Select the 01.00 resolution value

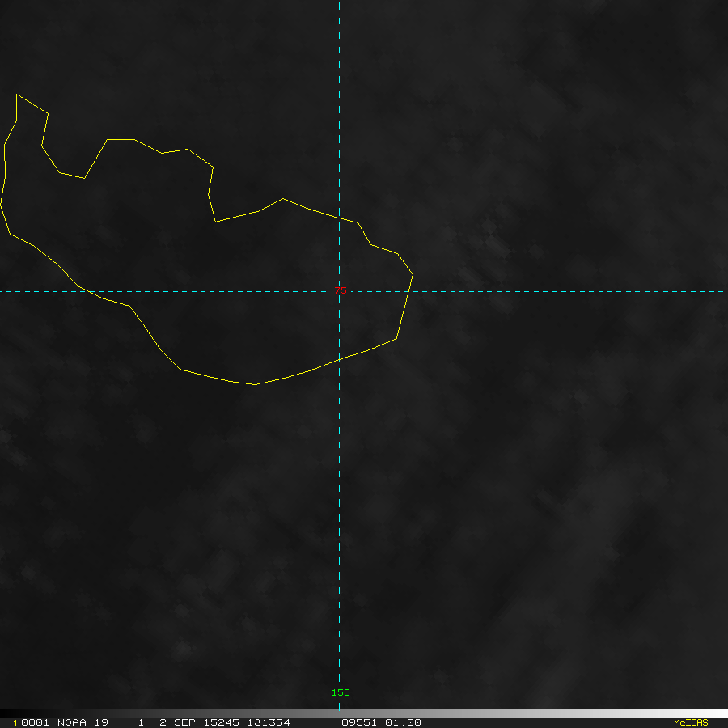[x=404, y=722]
